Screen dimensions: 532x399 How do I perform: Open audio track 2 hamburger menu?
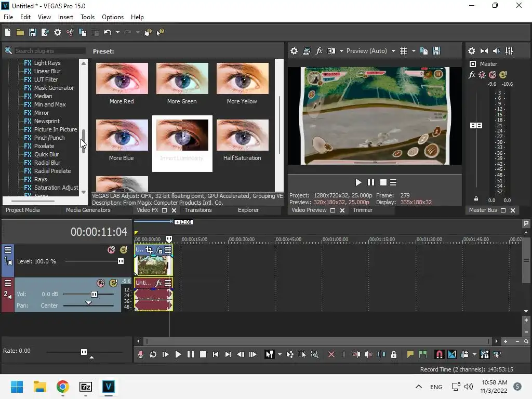[7, 283]
